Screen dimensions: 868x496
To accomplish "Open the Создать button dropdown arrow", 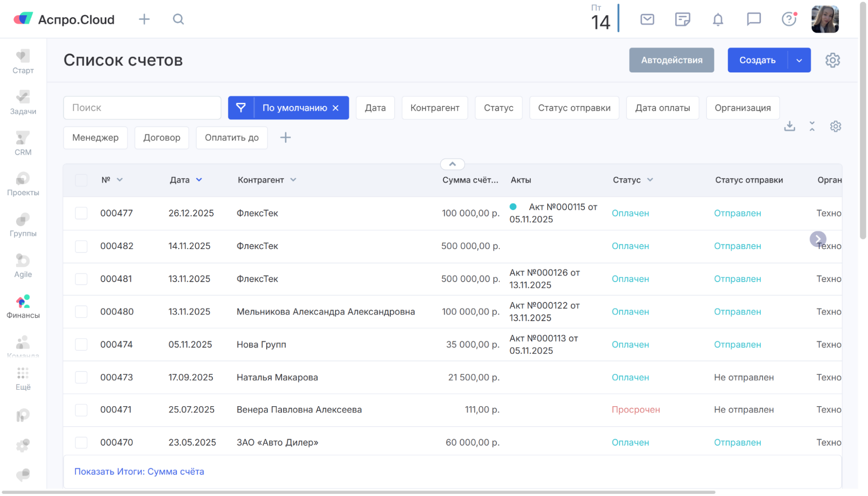I will 799,60.
